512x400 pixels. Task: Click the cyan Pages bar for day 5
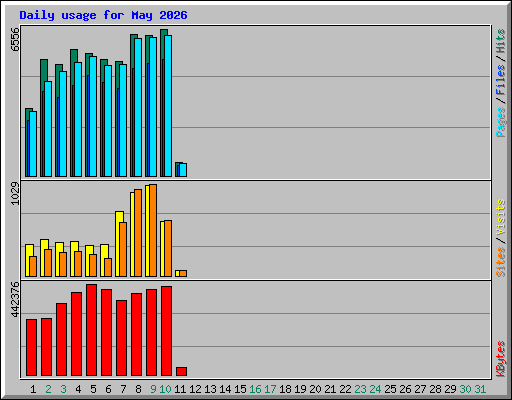[93, 116]
